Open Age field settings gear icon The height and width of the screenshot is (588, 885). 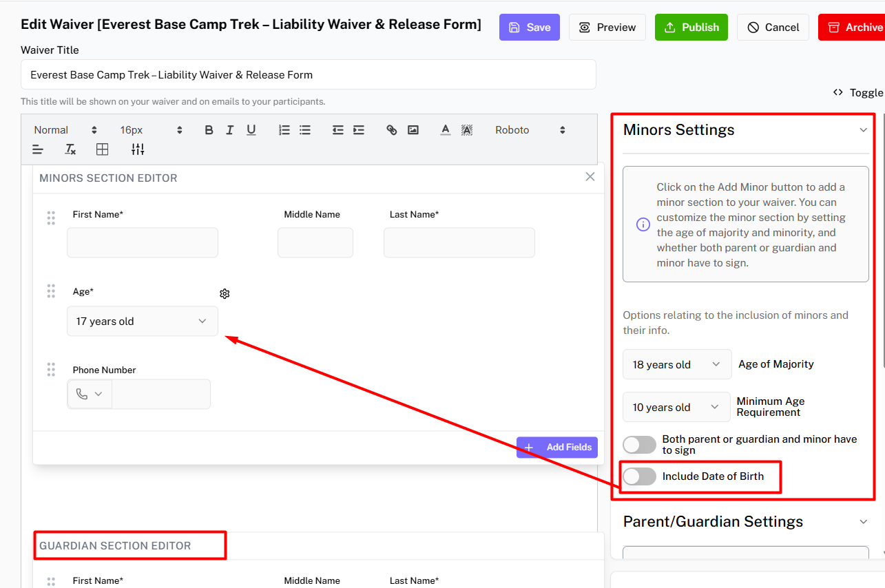225,294
